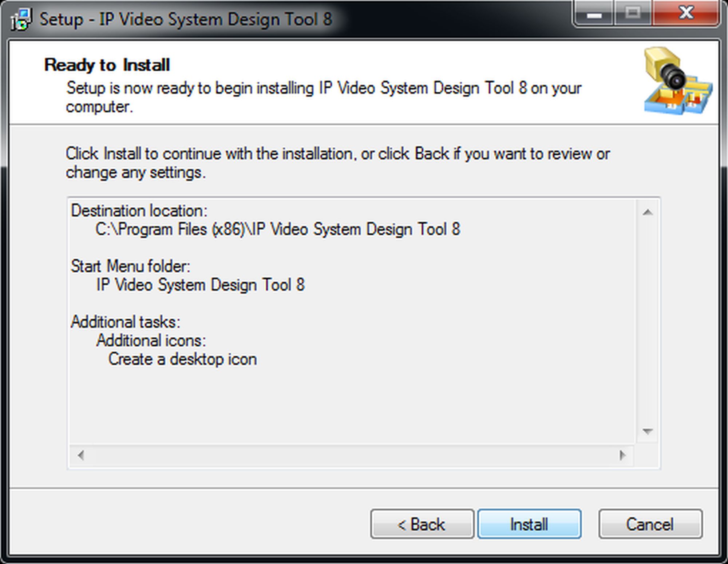Minimize the Setup window

click(594, 15)
